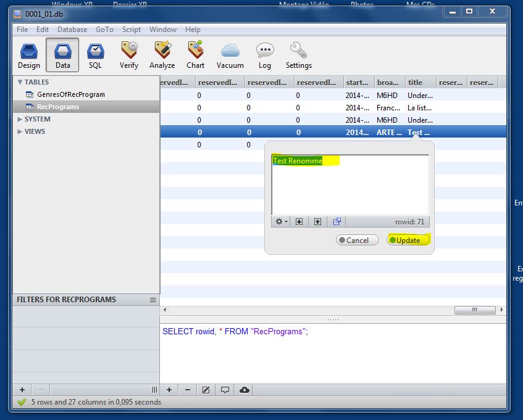Open the Analyze tool
This screenshot has width=523, height=420.
[x=162, y=56]
